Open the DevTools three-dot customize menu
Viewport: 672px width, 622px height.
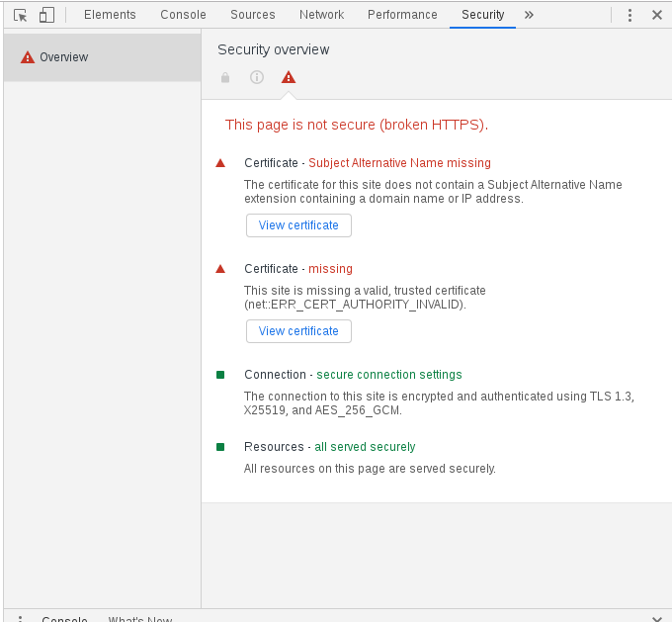pos(630,15)
